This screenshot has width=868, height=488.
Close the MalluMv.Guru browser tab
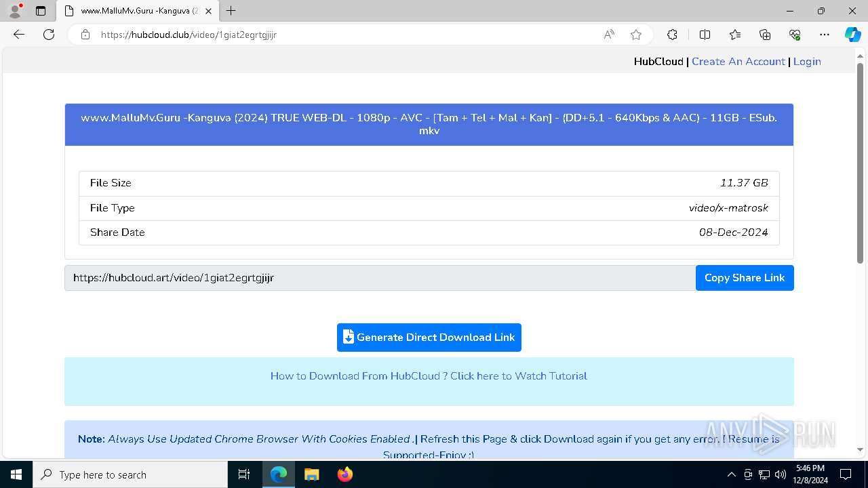click(208, 11)
